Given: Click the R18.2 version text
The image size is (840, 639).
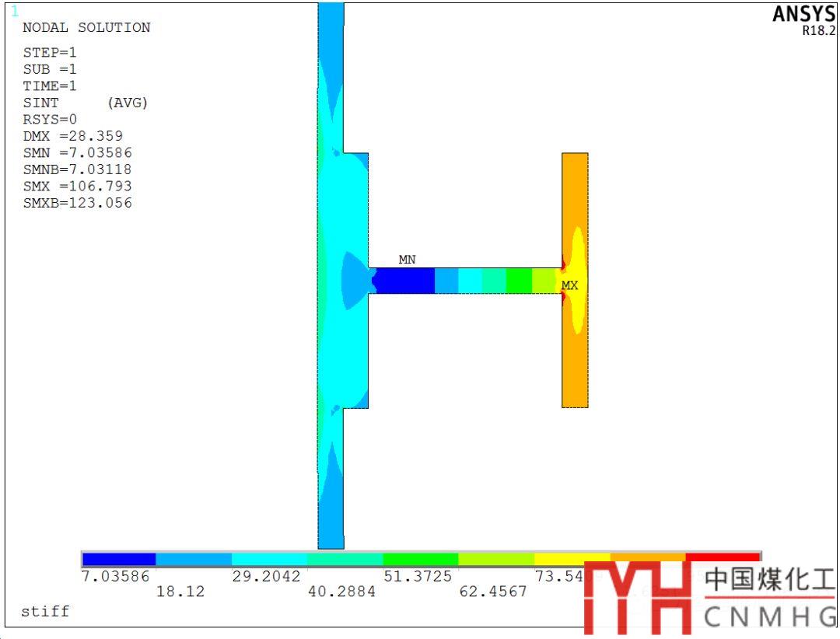Looking at the screenshot, I should tap(818, 32).
